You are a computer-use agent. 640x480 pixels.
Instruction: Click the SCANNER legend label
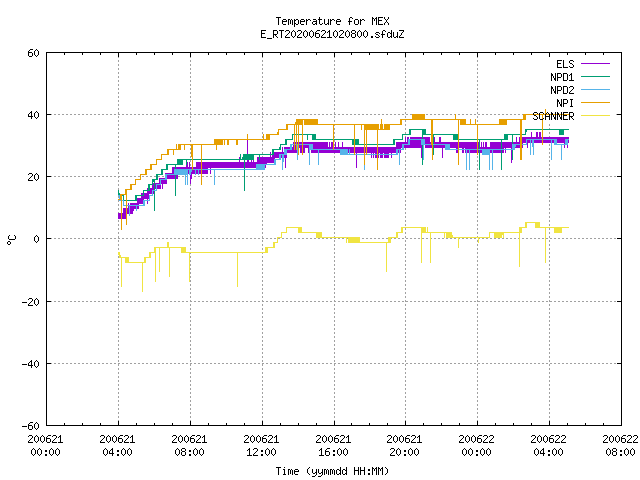pos(553,116)
